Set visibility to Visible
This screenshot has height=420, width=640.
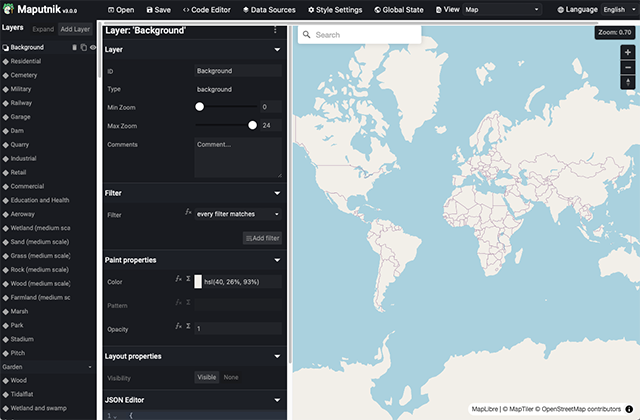pyautogui.click(x=207, y=377)
